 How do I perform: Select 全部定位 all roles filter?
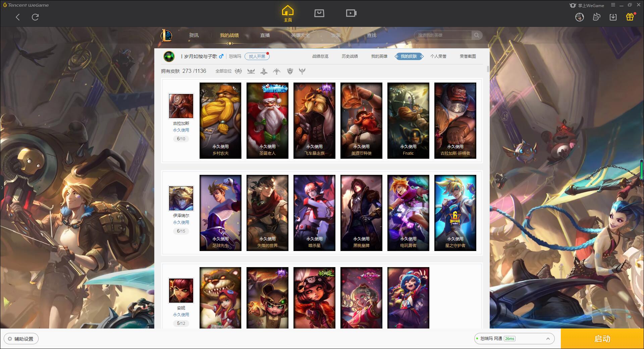(x=223, y=71)
